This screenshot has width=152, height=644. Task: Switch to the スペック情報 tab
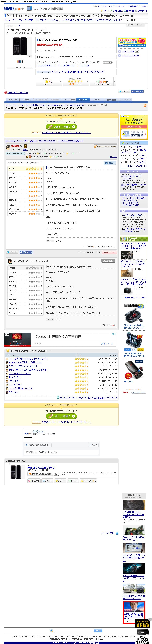click(69, 99)
